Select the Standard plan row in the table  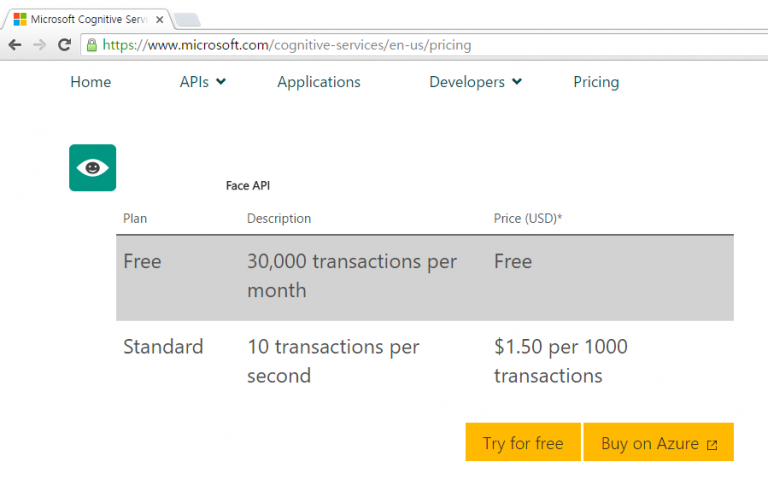424,361
